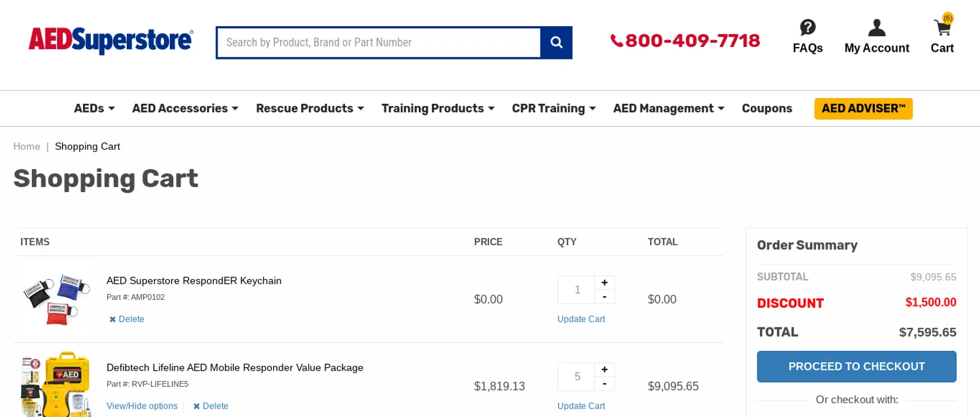Image resolution: width=980 pixels, height=417 pixels.
Task: Open Defibtech Lifeline AED Mobile Responder link
Action: coord(235,367)
